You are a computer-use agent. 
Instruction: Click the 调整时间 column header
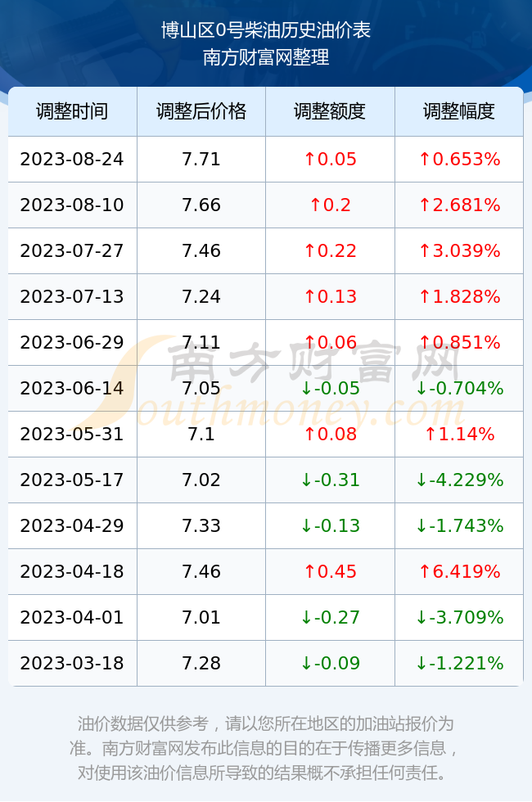tap(72, 111)
